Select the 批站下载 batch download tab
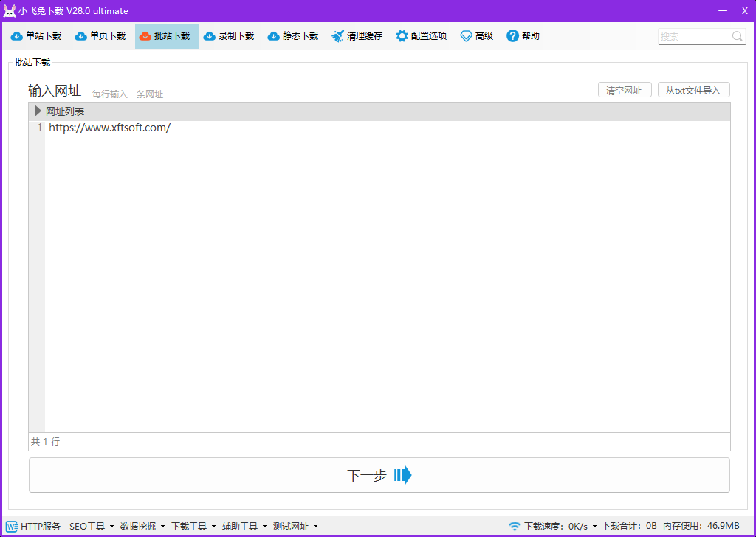Viewport: 756px width, 537px height. (167, 36)
